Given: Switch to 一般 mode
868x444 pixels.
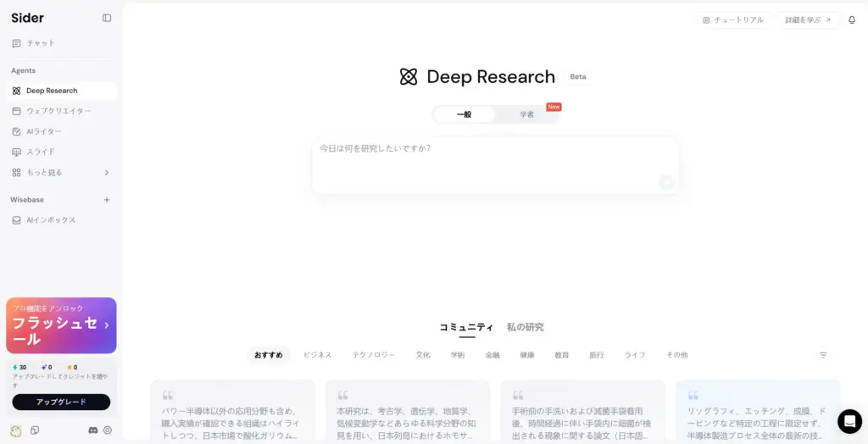Looking at the screenshot, I should tap(464, 114).
